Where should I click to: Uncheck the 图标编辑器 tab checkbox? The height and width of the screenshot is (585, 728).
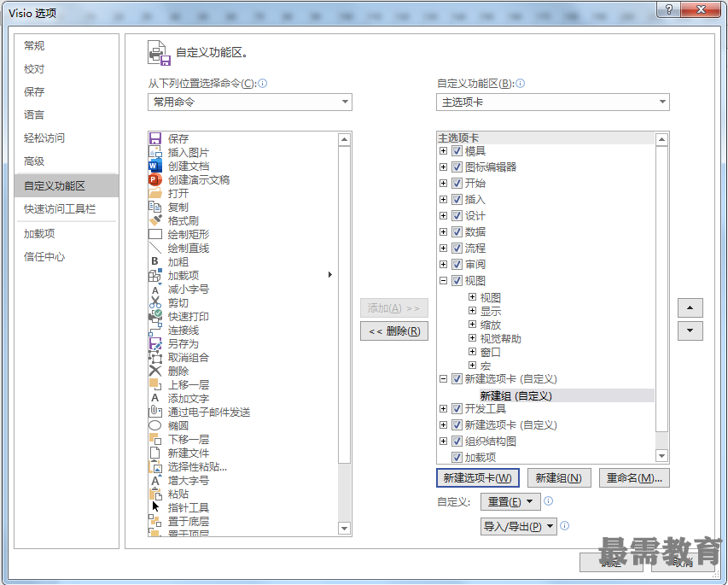pyautogui.click(x=457, y=167)
